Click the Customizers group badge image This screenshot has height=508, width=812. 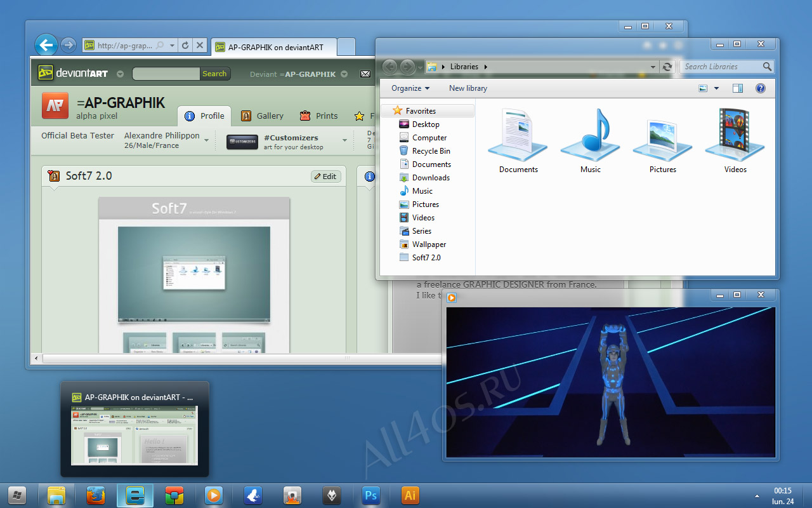(242, 142)
